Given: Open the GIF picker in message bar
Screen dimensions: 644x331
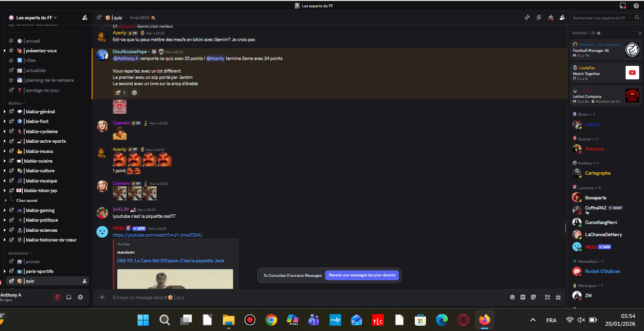Looking at the screenshot, I should pyautogui.click(x=523, y=297).
